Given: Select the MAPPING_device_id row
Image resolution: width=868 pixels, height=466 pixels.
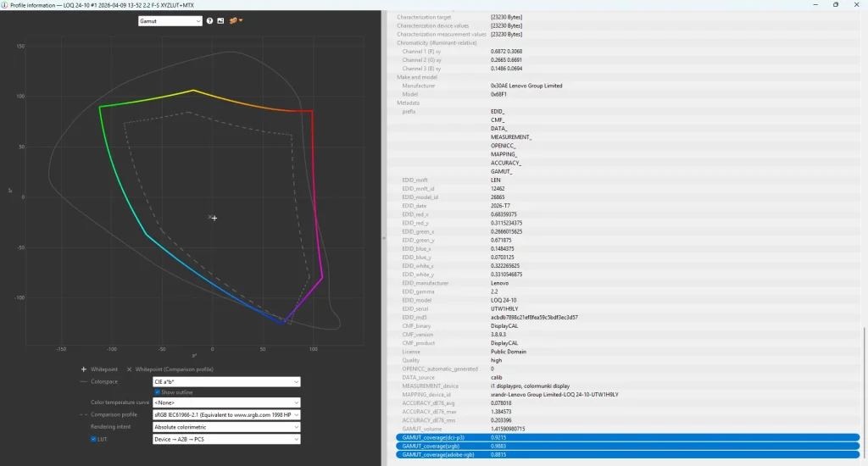Looking at the screenshot, I should 628,395.
